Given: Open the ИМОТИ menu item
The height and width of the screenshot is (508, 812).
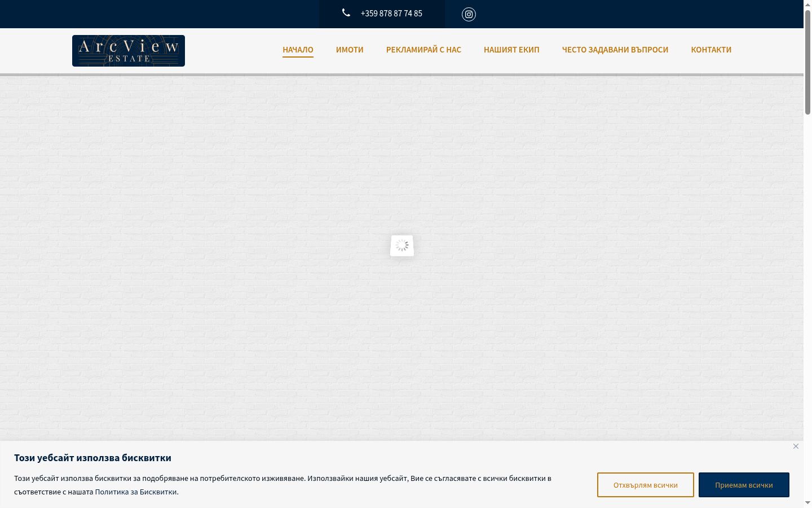Looking at the screenshot, I should [x=350, y=50].
